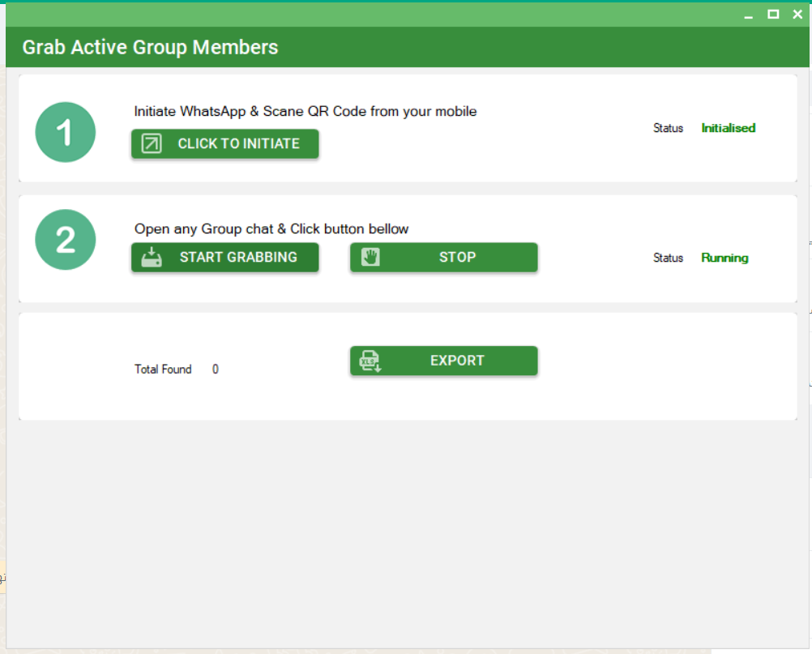
Task: Click the step 2 circle badge
Action: (66, 240)
